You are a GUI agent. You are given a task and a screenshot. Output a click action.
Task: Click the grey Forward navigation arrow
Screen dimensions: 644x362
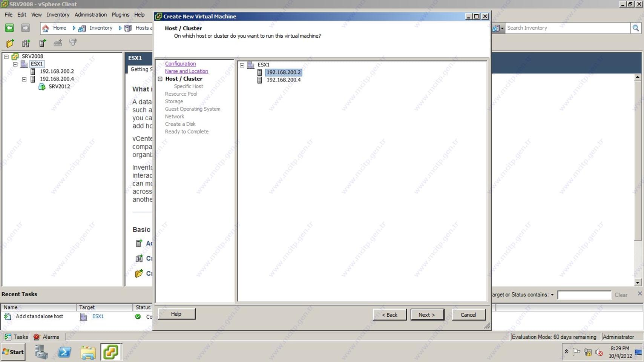click(25, 28)
